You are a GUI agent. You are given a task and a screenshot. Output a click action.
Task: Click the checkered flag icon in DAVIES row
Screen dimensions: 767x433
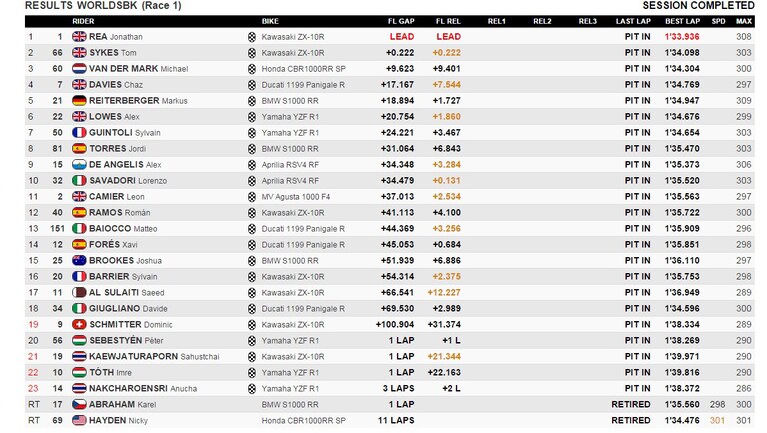tap(252, 85)
